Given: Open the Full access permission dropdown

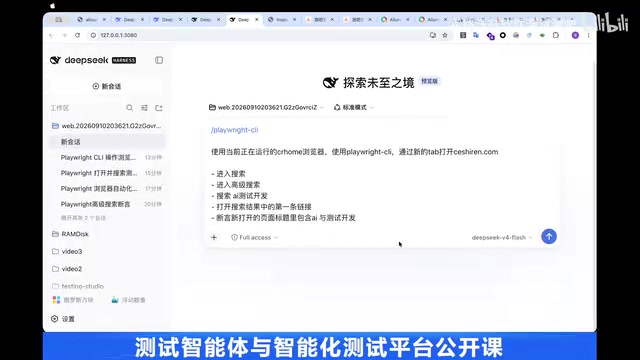Looking at the screenshot, I should point(254,237).
